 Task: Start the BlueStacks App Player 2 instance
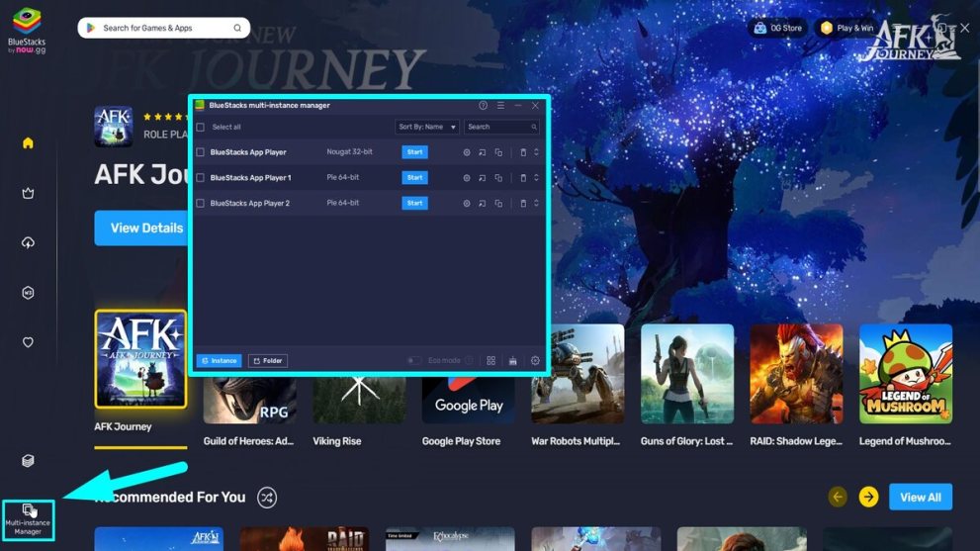pyautogui.click(x=415, y=203)
